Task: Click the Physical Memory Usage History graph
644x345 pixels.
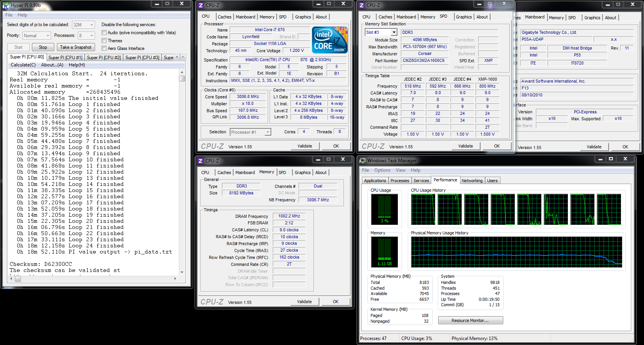Action: coord(516,252)
